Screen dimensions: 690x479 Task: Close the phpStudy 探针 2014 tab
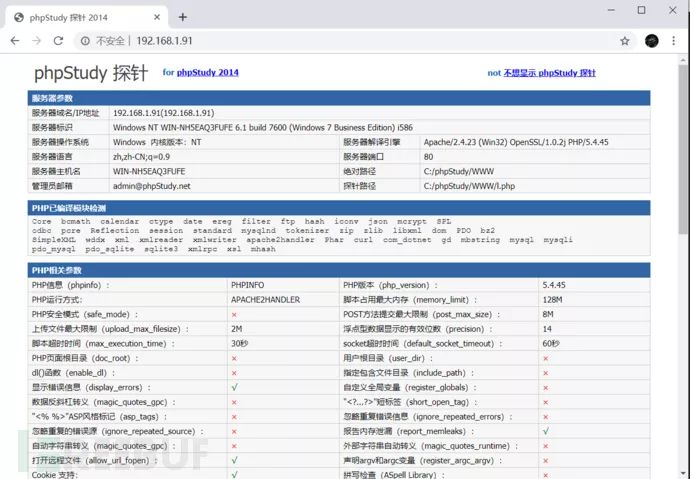coord(157,17)
